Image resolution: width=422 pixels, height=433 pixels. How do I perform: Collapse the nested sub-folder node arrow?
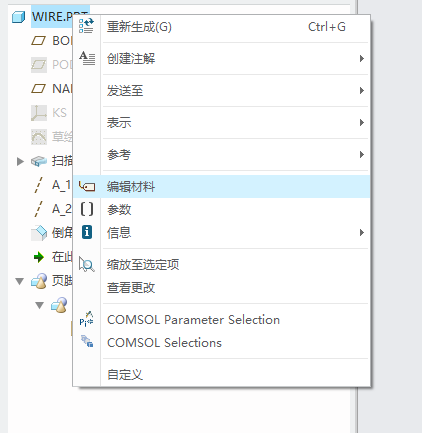(40, 305)
